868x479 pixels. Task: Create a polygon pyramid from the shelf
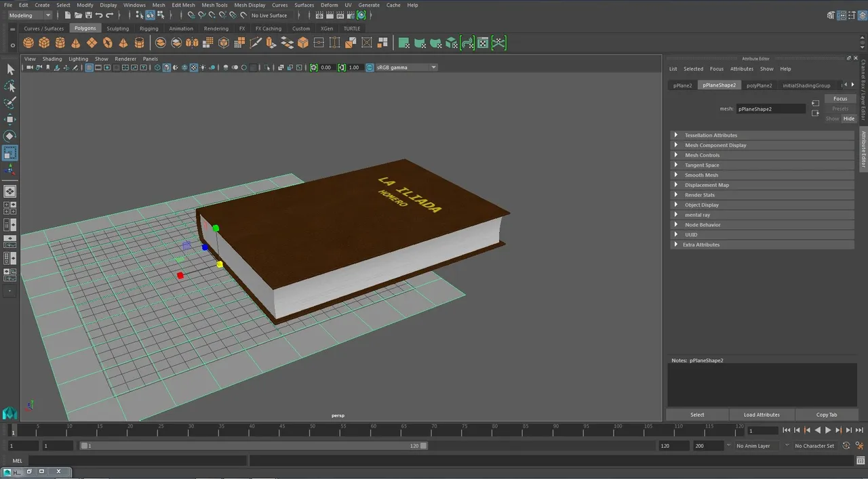point(123,43)
